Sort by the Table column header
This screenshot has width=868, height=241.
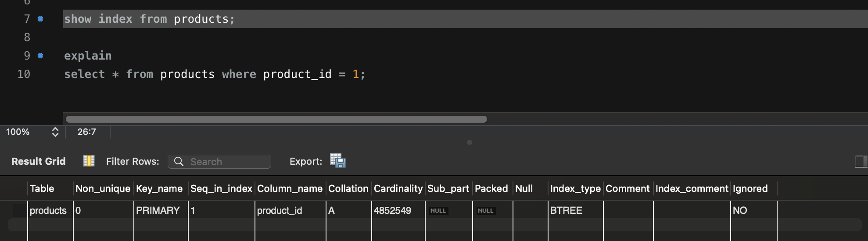click(42, 188)
